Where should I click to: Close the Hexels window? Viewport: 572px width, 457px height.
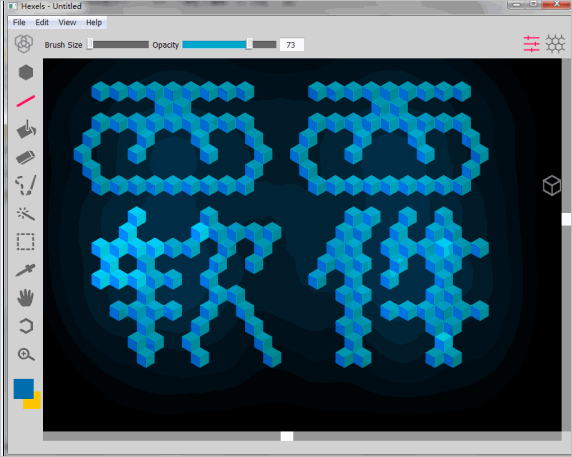pyautogui.click(x=557, y=4)
